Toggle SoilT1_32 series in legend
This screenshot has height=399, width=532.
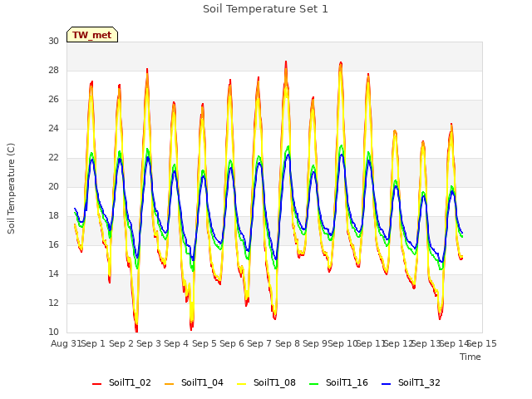click(x=411, y=382)
